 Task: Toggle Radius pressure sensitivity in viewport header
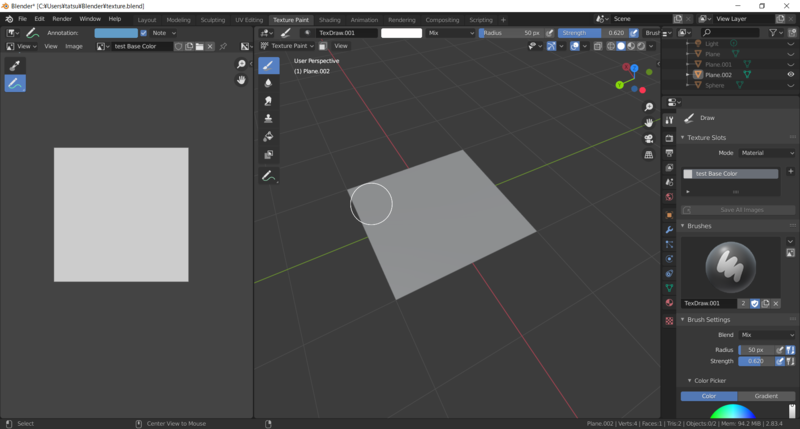(549, 33)
